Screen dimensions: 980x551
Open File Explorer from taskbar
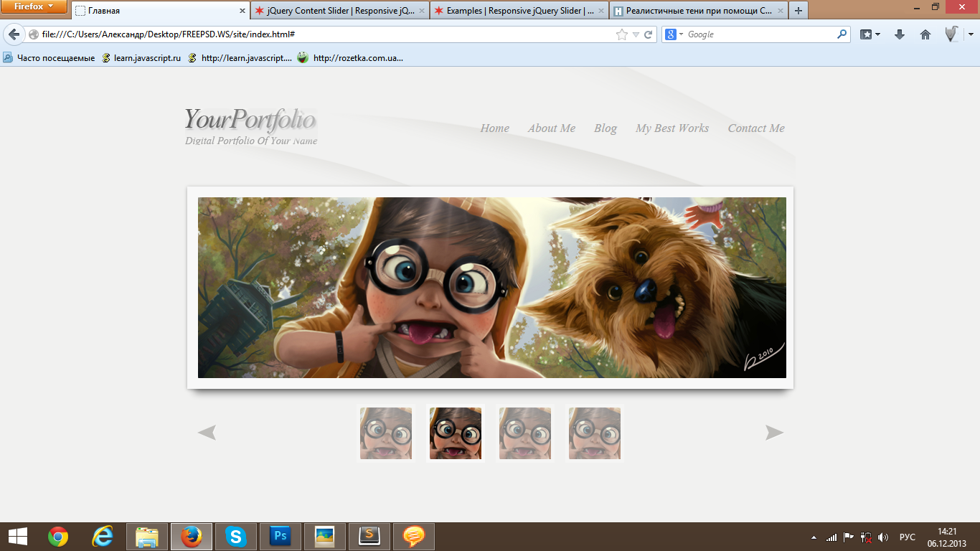coord(147,537)
